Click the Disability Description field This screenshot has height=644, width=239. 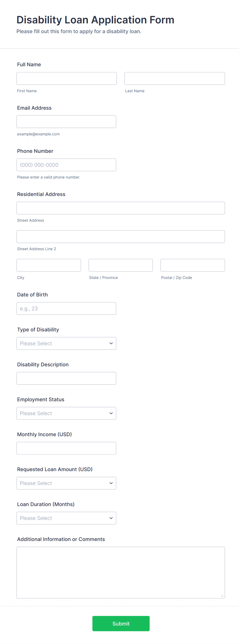tap(66, 378)
